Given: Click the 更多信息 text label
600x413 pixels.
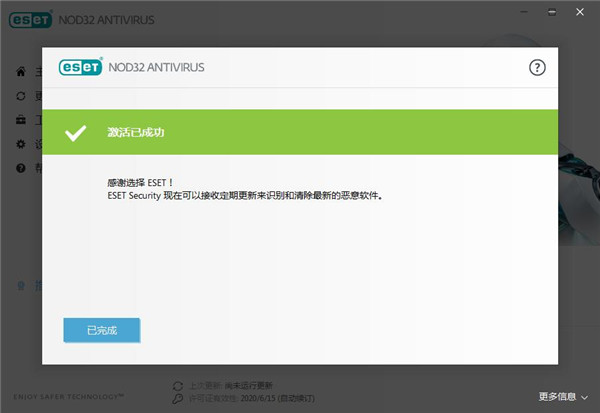Looking at the screenshot, I should pos(557,396).
